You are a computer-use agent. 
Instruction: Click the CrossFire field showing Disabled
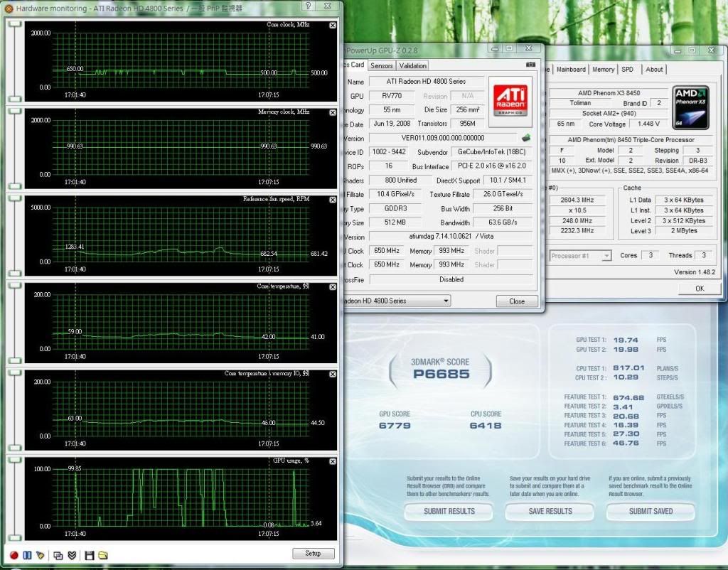point(451,280)
